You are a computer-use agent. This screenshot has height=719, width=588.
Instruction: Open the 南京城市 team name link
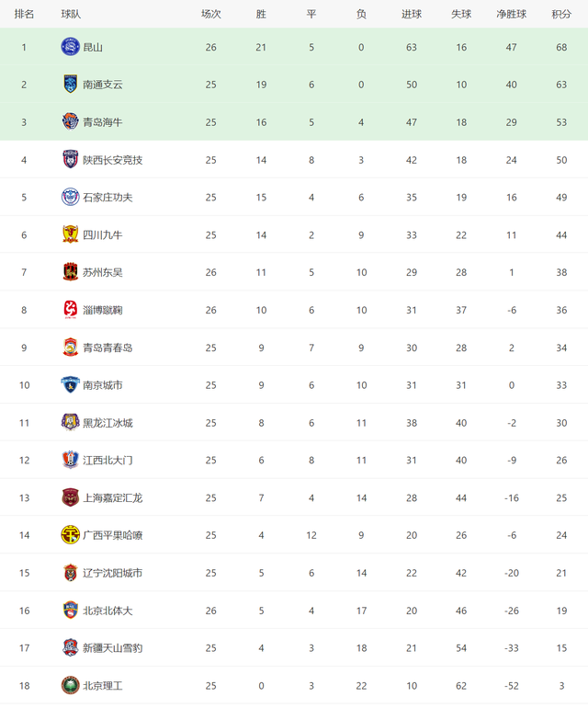[x=103, y=385]
